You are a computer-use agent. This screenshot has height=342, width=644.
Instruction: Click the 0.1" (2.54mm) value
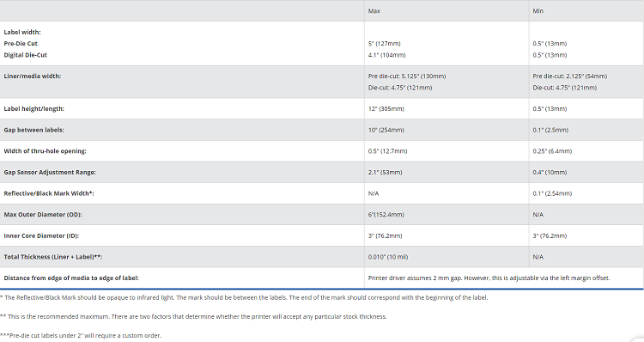552,193
